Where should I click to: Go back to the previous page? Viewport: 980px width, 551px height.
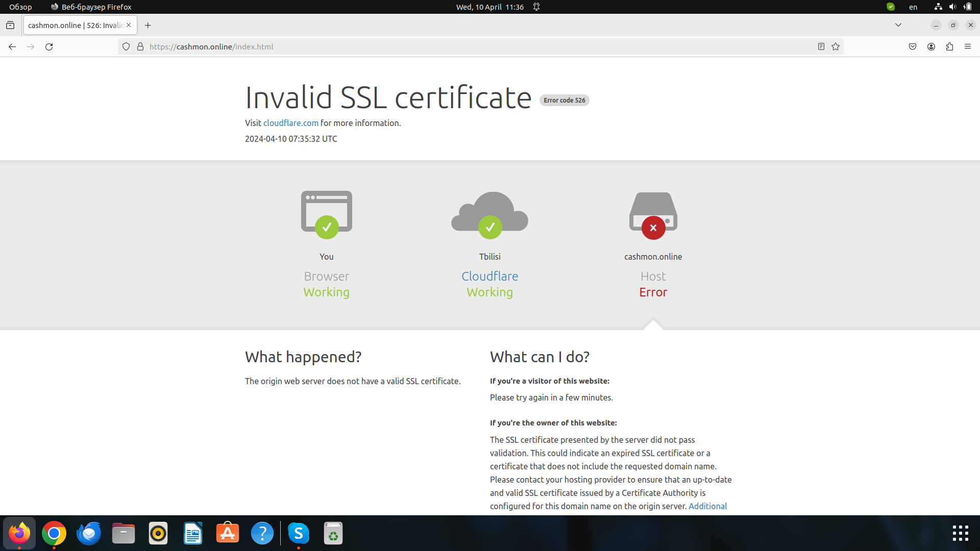(12, 46)
